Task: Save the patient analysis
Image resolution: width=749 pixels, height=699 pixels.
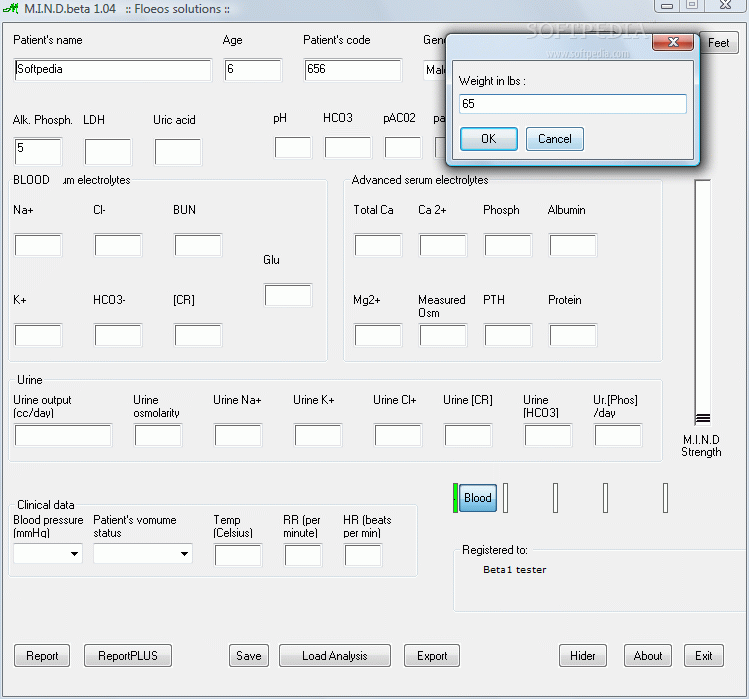Action: [248, 656]
